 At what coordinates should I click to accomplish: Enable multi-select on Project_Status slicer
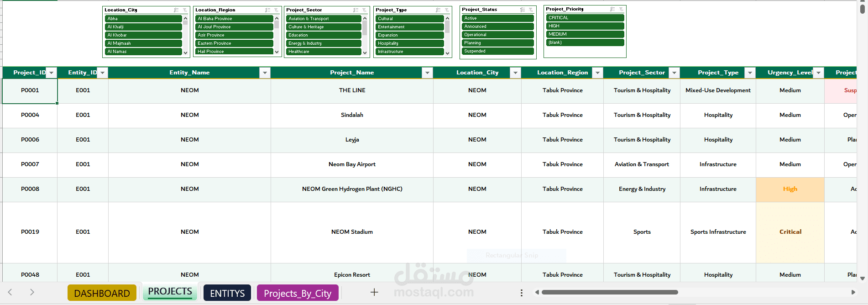(523, 9)
